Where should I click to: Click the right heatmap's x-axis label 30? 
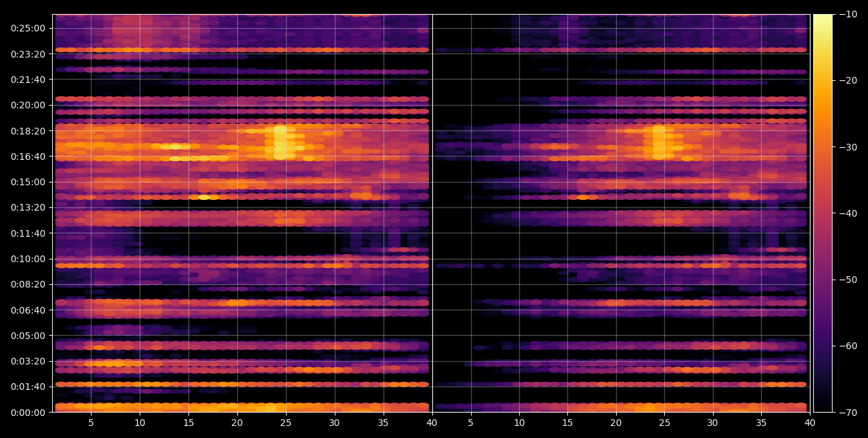tap(713, 423)
